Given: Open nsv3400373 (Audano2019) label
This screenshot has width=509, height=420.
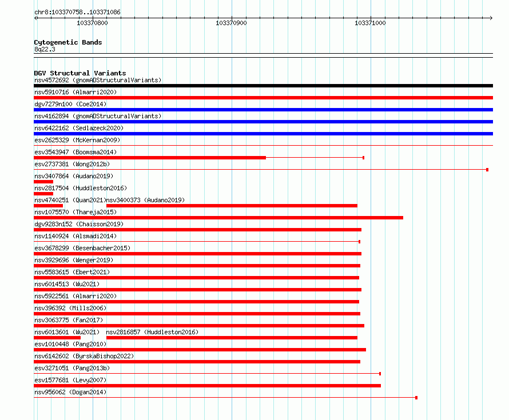Looking at the screenshot, I should 145,200.
